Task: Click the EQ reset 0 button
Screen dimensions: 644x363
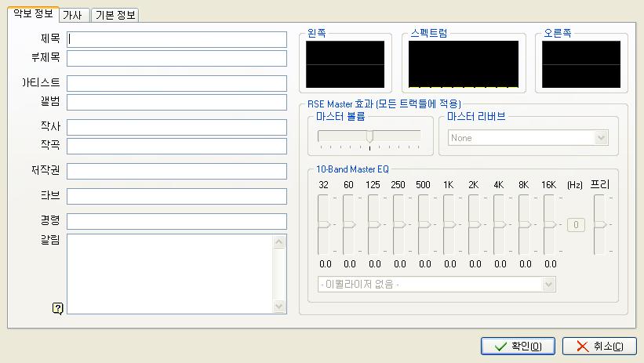Action: click(576, 224)
